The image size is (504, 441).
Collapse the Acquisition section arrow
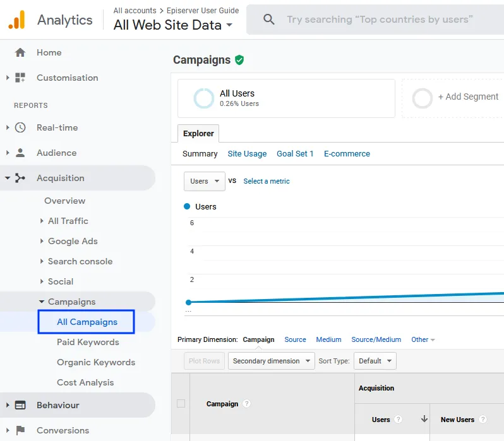click(8, 178)
